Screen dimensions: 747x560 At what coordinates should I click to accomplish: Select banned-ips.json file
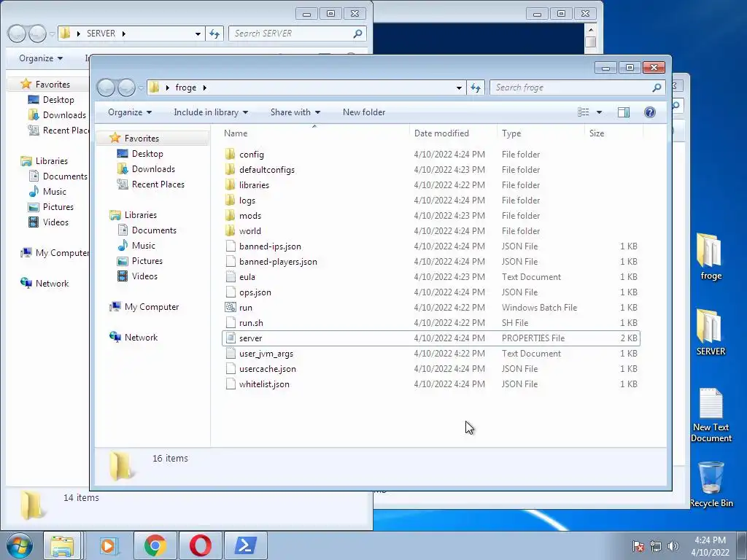tap(431, 246)
